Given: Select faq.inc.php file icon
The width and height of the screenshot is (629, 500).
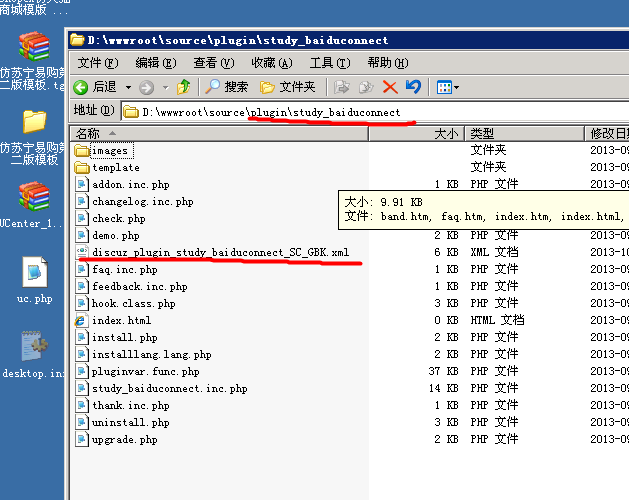Looking at the screenshot, I should 82,269.
